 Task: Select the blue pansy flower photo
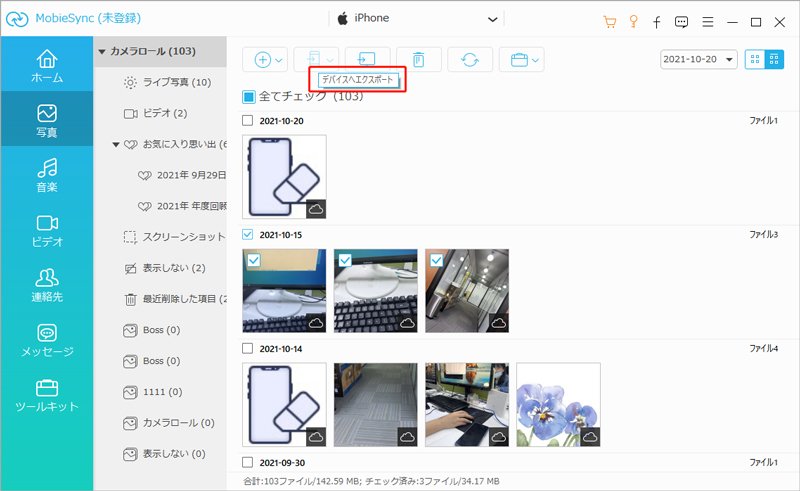click(558, 405)
